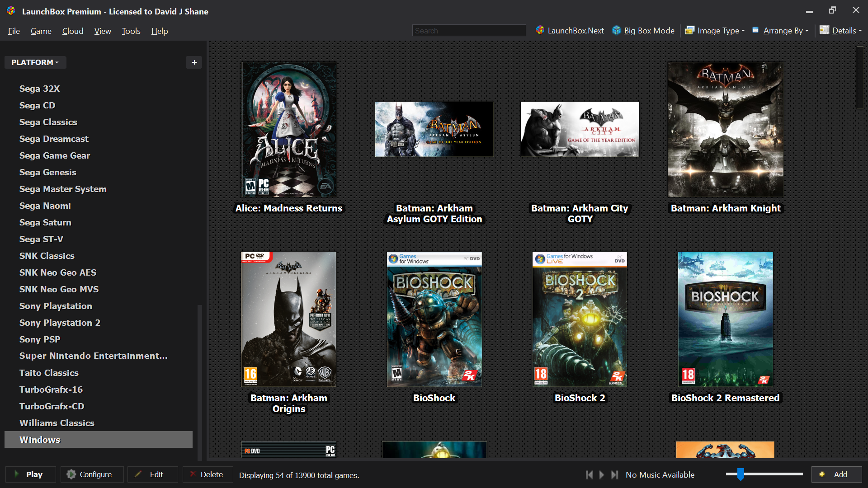Image resolution: width=868 pixels, height=488 pixels.
Task: Switch to Big Box Mode
Action: pyautogui.click(x=644, y=31)
